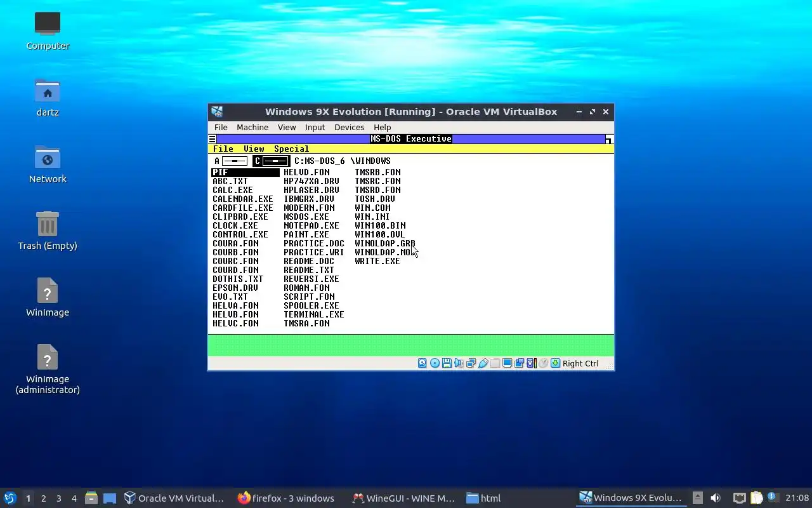Open VirtualBox Input menu
The image size is (812, 508).
[315, 127]
